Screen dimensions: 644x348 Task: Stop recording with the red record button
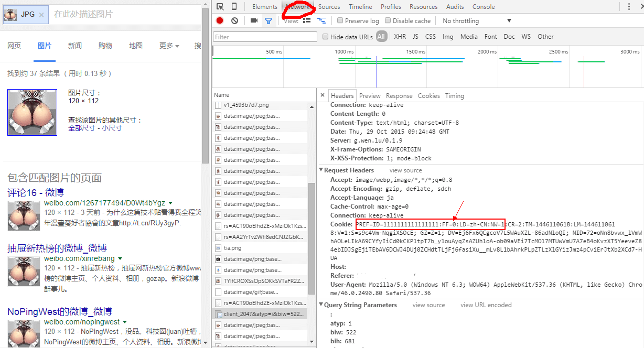click(220, 20)
